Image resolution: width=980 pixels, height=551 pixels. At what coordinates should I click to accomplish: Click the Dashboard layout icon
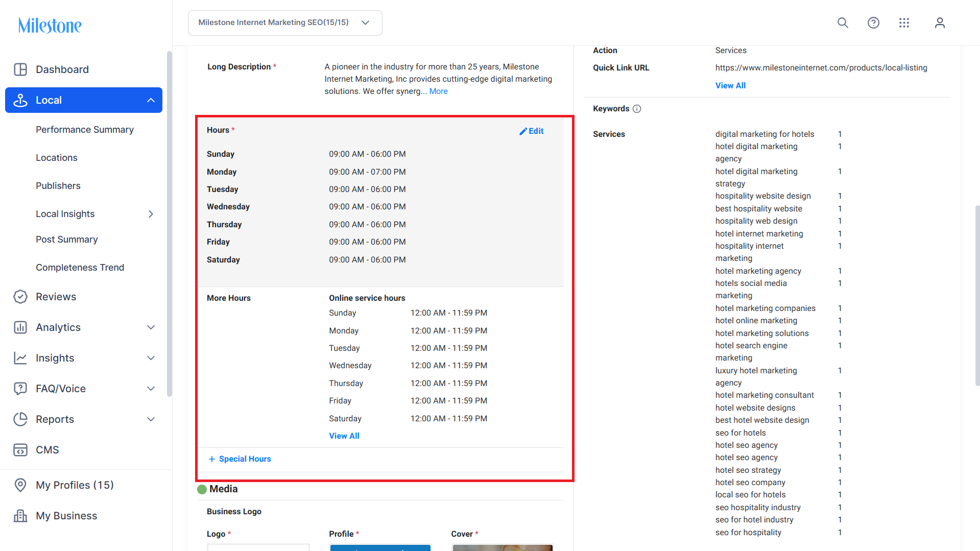pos(20,69)
